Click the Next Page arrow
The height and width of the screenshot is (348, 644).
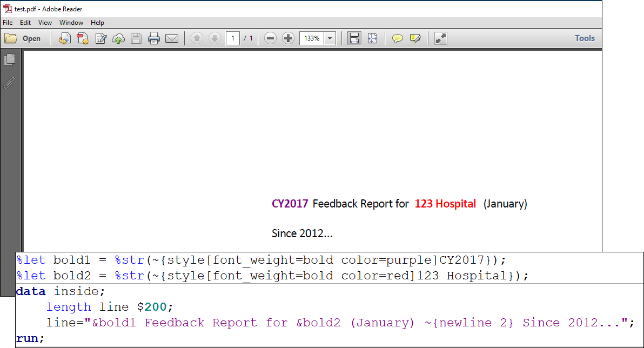pyautogui.click(x=214, y=38)
